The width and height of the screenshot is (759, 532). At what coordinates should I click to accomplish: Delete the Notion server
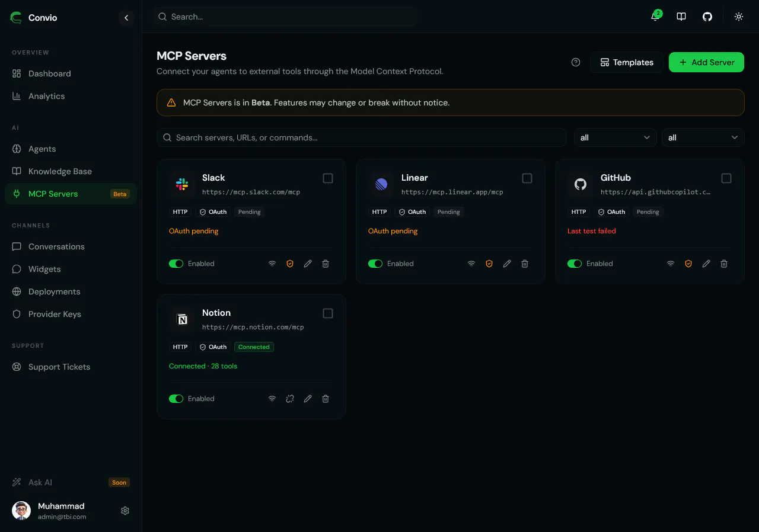(x=326, y=399)
